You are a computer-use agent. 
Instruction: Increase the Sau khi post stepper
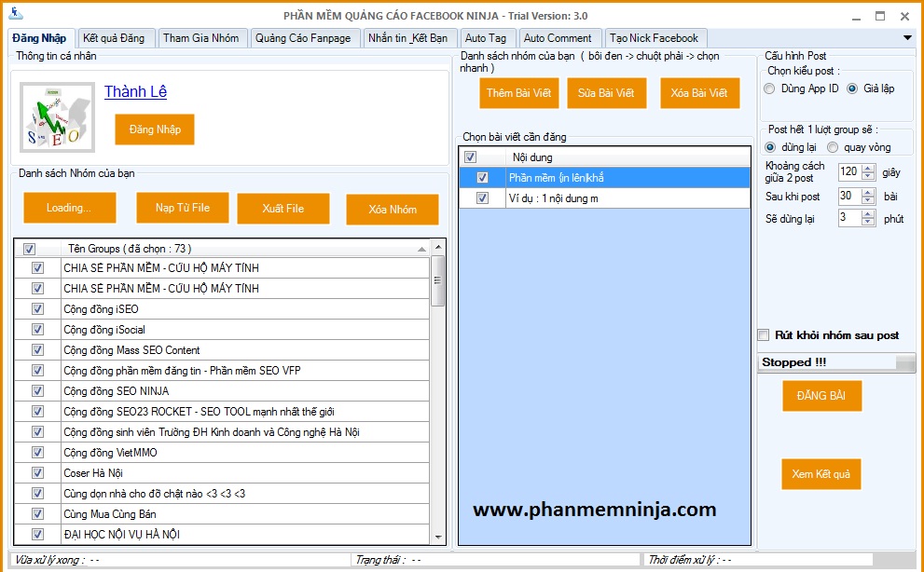click(x=868, y=192)
